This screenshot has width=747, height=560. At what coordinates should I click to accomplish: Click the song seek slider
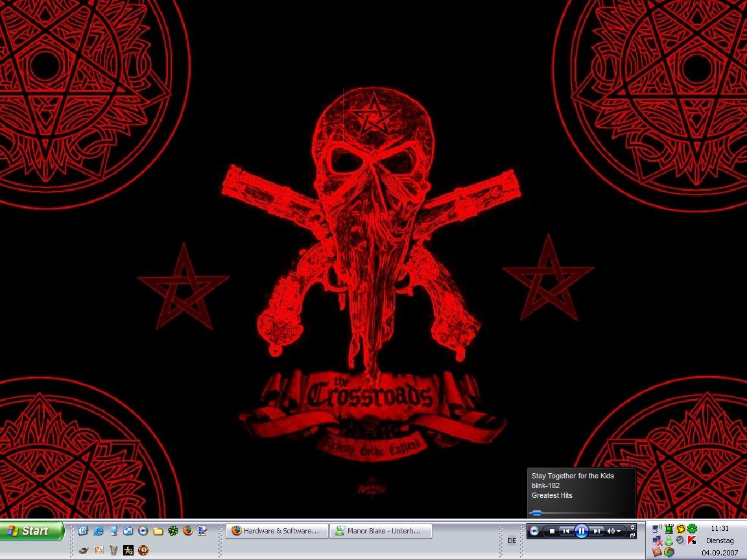537,513
